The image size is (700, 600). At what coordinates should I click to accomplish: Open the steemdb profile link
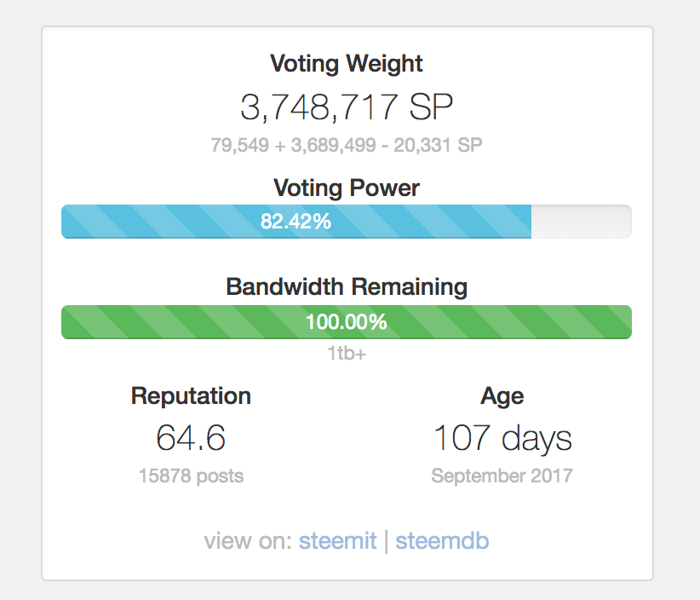tap(442, 540)
